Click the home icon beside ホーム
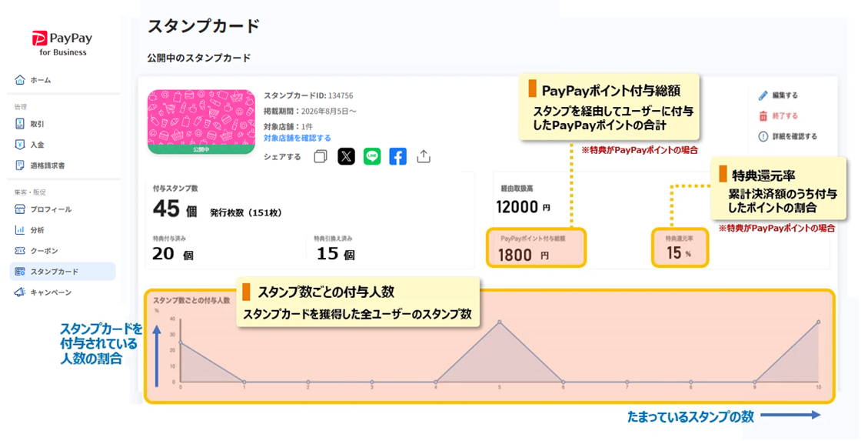Screen dimensions: 868x441 [20, 80]
